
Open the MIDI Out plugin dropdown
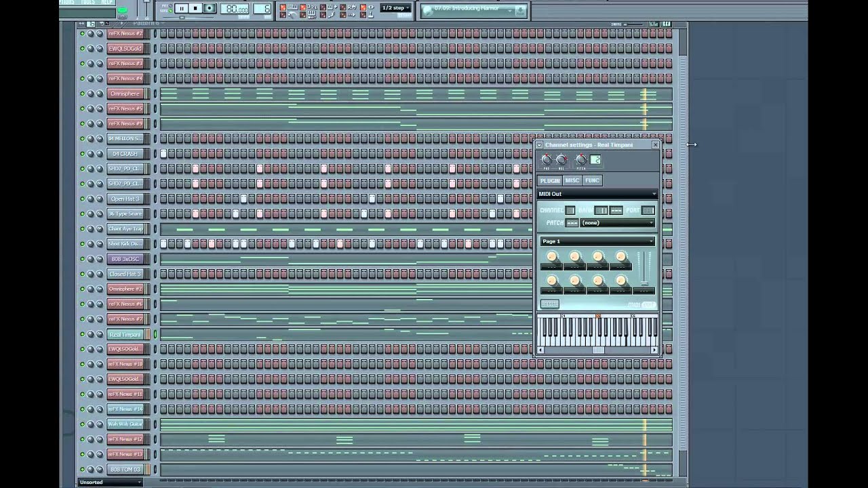tap(597, 194)
